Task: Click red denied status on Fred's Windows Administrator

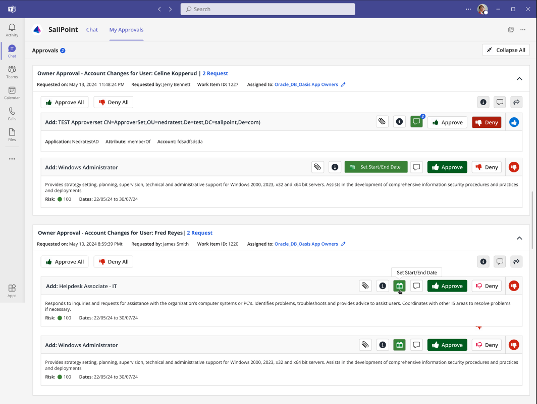Action: tap(514, 345)
